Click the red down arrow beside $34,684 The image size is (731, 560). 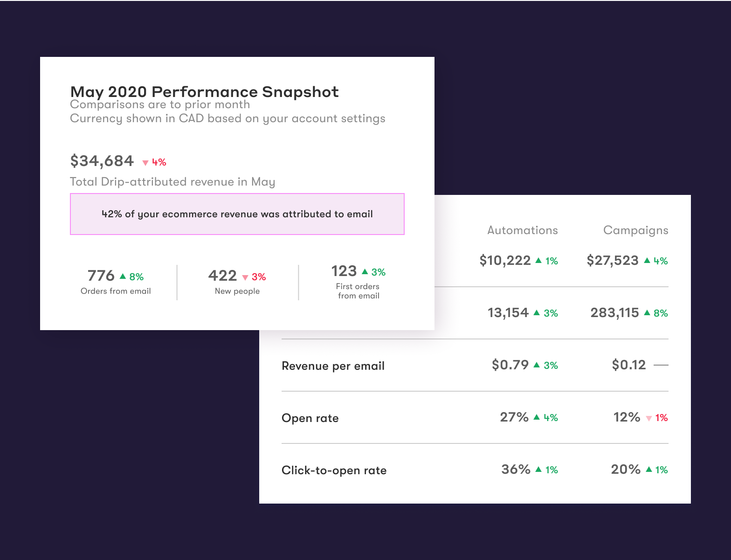pos(145,163)
